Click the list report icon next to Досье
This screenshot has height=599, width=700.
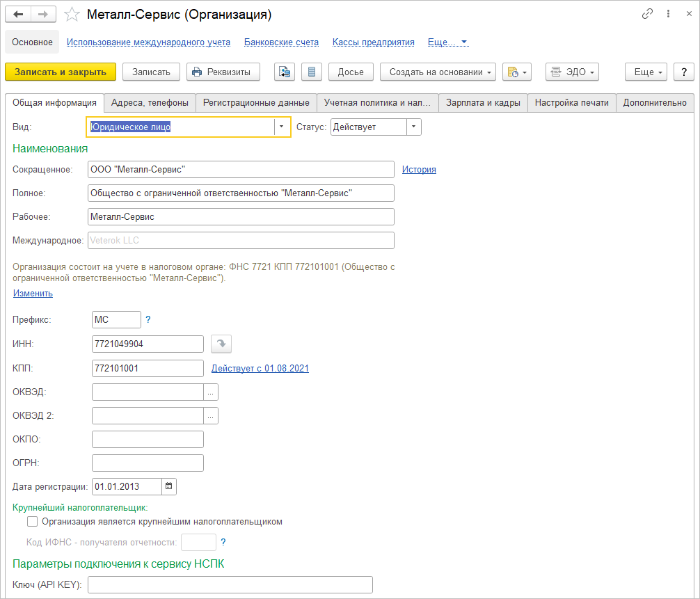pyautogui.click(x=311, y=72)
